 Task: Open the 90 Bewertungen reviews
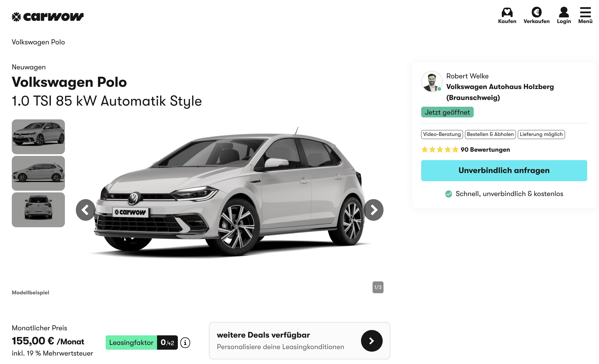pyautogui.click(x=485, y=150)
